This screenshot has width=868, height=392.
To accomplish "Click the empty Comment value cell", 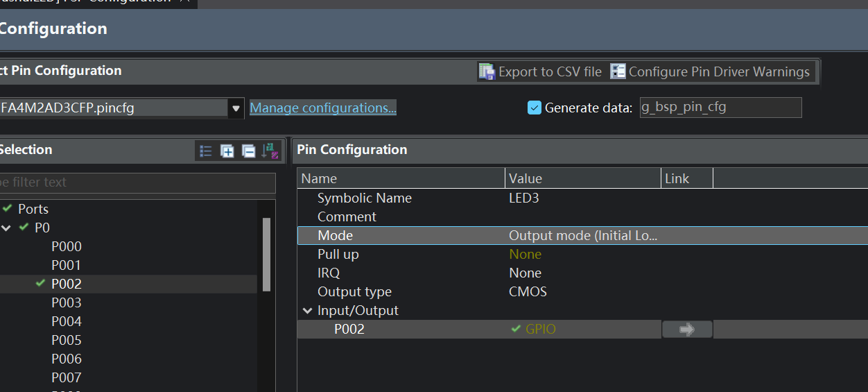I will click(583, 216).
